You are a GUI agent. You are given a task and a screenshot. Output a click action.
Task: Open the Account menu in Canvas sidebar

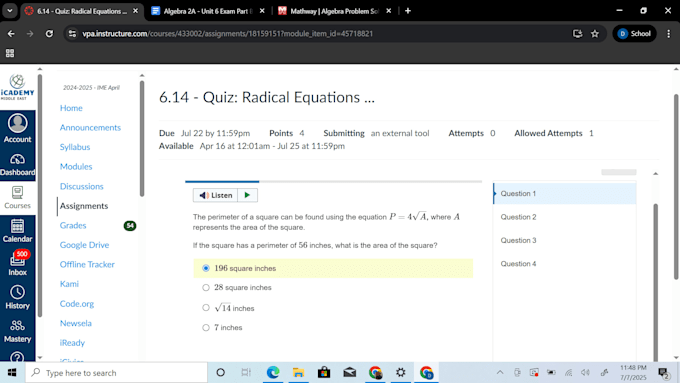pyautogui.click(x=17, y=128)
